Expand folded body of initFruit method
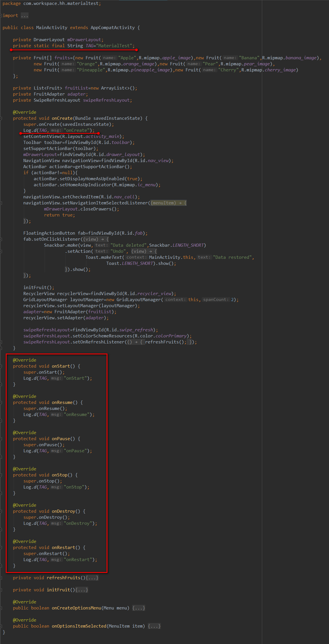Screen dimensions: 329x644 point(82,590)
